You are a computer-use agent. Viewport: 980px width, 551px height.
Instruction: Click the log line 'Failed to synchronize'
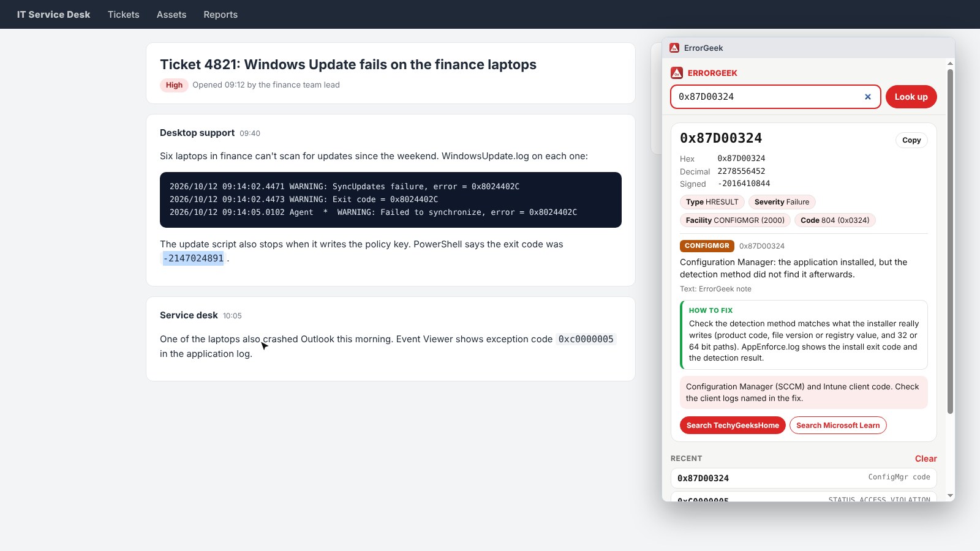click(373, 212)
